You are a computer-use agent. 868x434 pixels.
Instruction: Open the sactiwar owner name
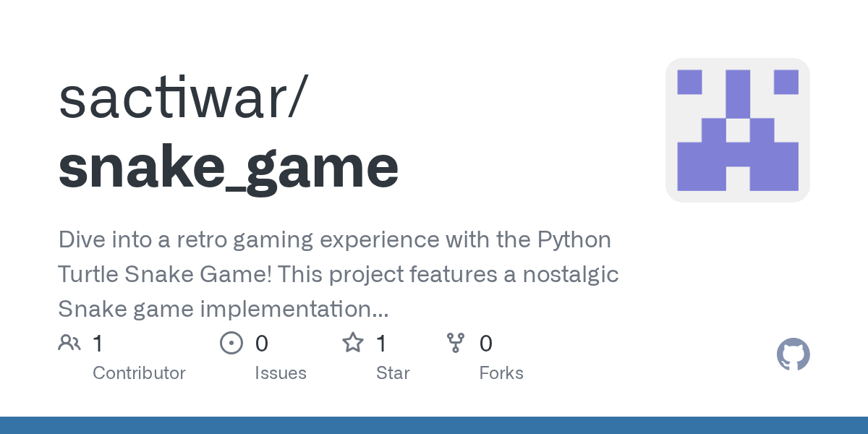point(179,98)
